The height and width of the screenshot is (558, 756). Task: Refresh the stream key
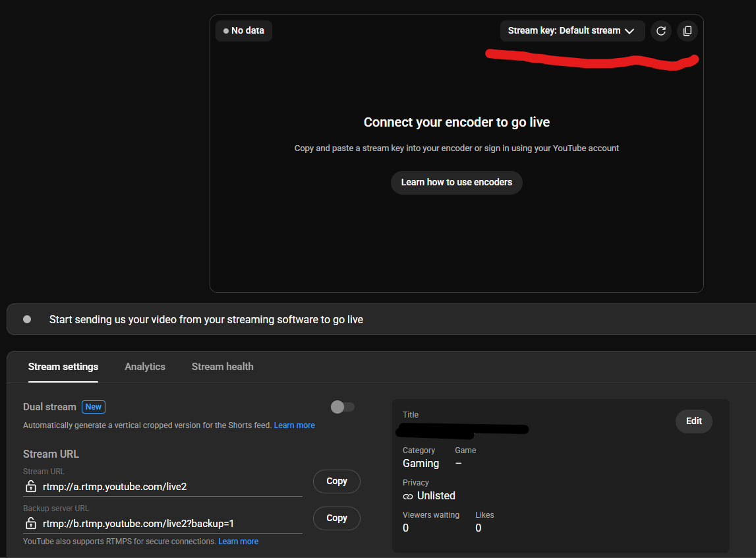coord(661,30)
